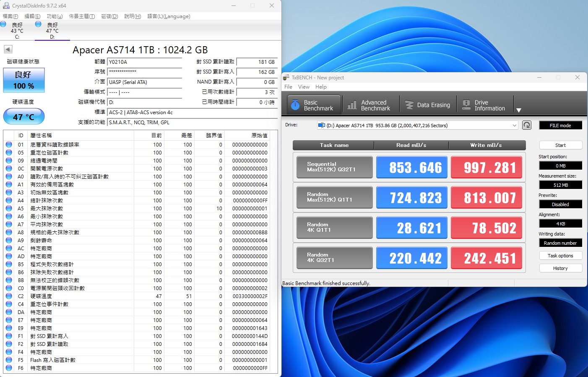Expand the TxBENCH tab overflow arrow
Screen dimensions: 588x377
pyautogui.click(x=519, y=110)
